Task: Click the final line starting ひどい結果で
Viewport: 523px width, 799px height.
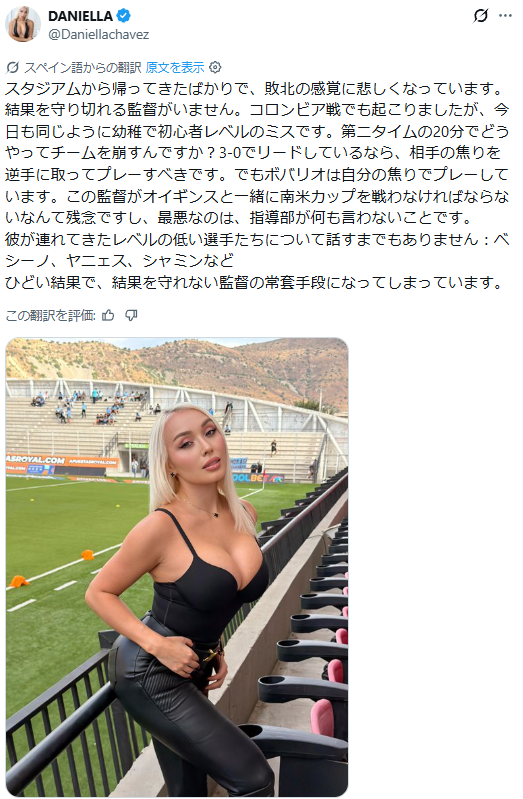Action: point(255,282)
